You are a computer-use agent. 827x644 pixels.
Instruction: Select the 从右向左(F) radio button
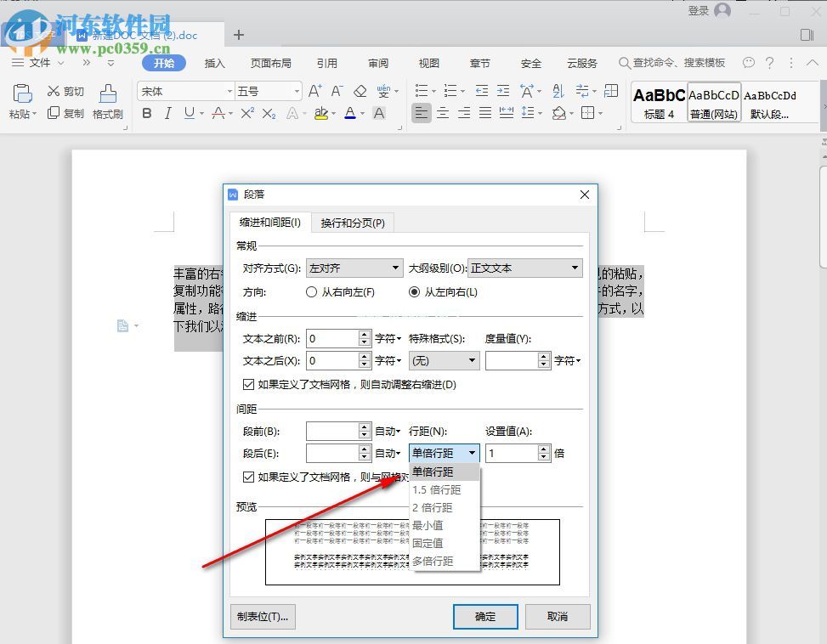311,292
